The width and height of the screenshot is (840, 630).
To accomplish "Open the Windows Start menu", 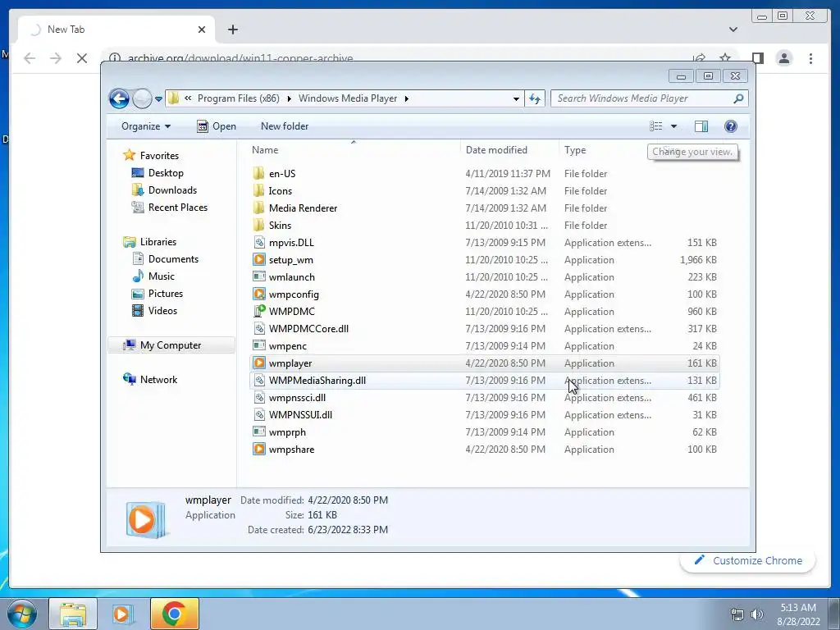I will pos(21,614).
